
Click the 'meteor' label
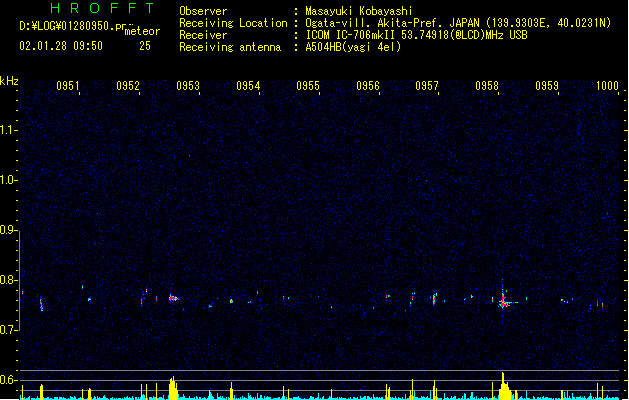[x=142, y=31]
